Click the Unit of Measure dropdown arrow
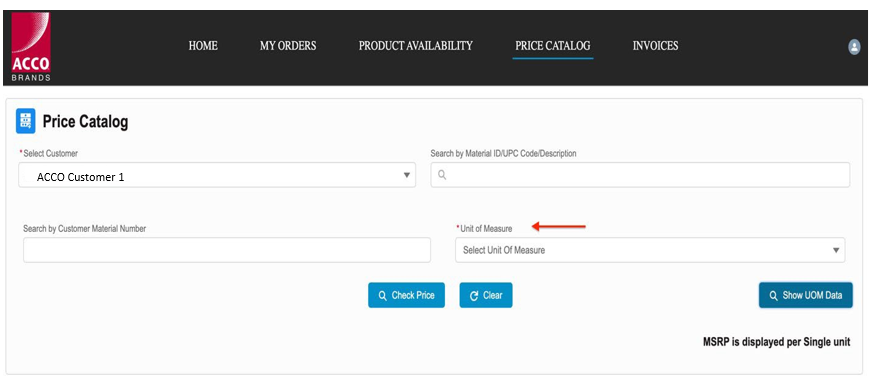 point(836,250)
